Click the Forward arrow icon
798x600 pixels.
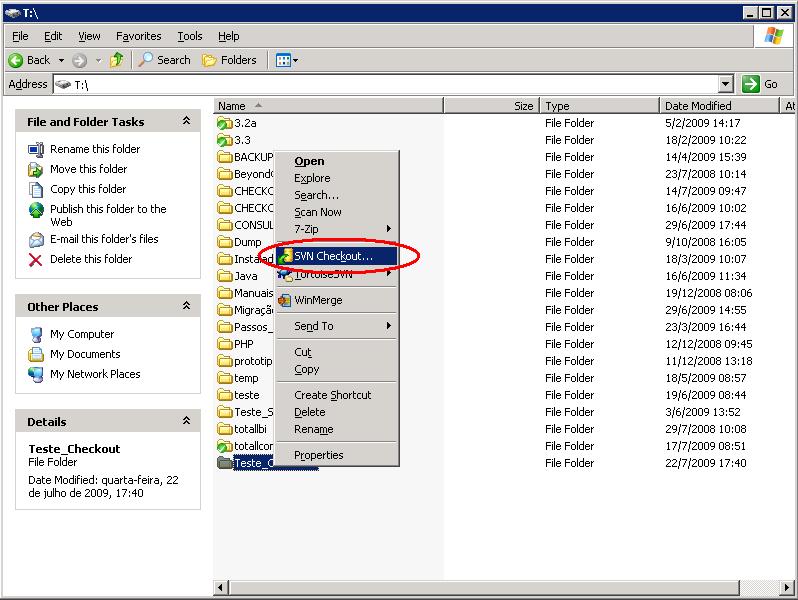79,61
